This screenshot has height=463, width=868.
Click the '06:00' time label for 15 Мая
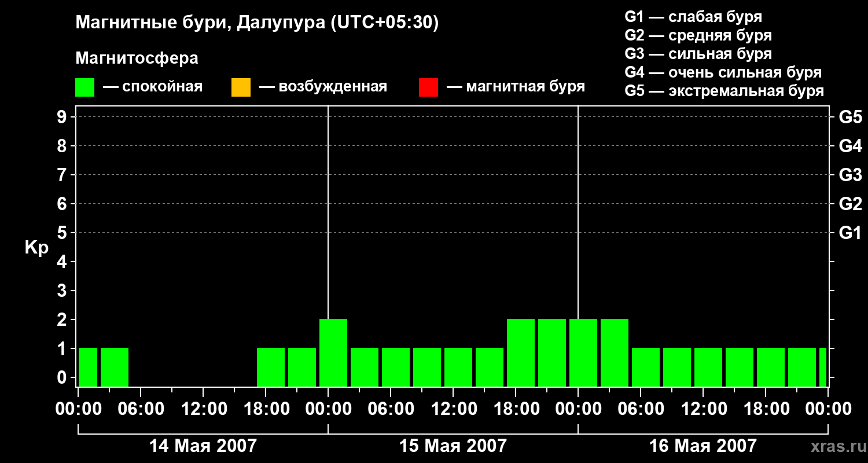(x=391, y=409)
